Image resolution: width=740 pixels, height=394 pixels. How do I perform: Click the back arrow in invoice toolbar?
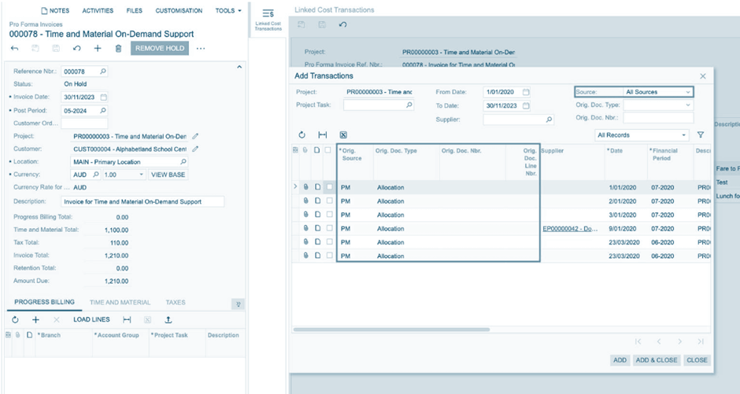15,48
